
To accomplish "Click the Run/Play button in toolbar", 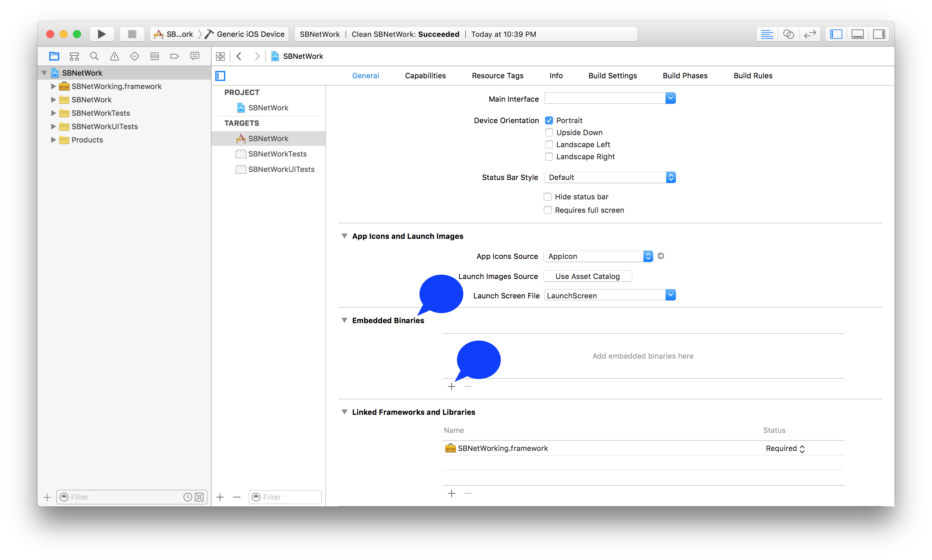I will point(100,34).
